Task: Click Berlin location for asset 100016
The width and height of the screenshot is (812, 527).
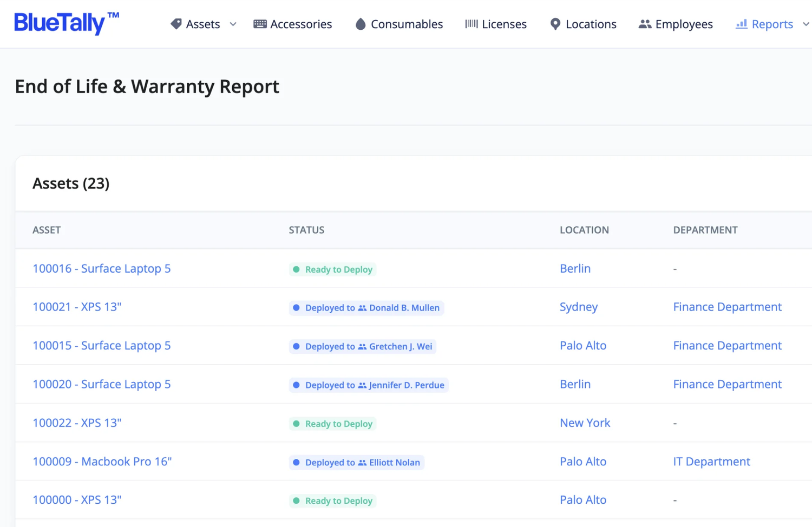Action: (575, 268)
